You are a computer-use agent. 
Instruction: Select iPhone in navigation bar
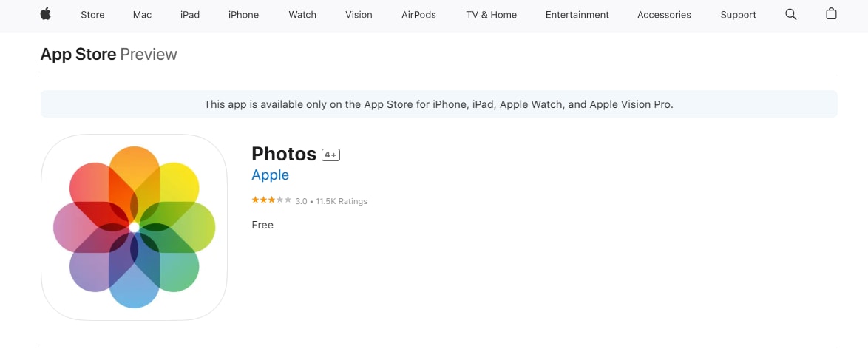[243, 15]
